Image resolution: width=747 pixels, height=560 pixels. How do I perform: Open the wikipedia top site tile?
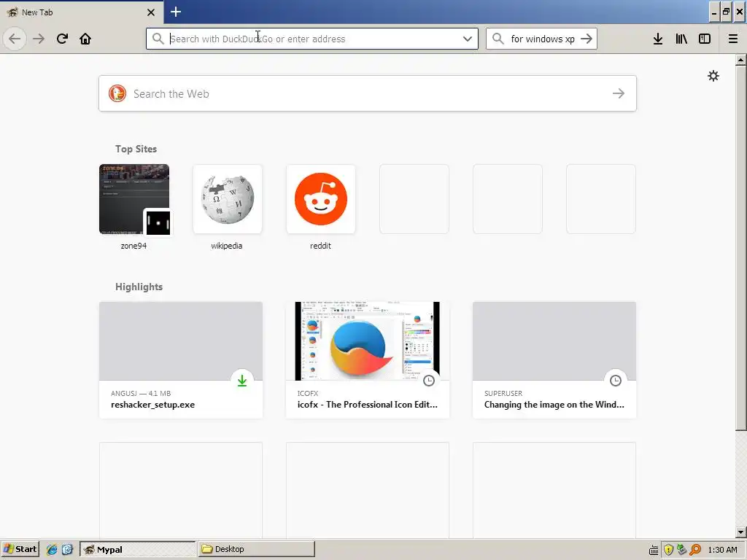(228, 199)
